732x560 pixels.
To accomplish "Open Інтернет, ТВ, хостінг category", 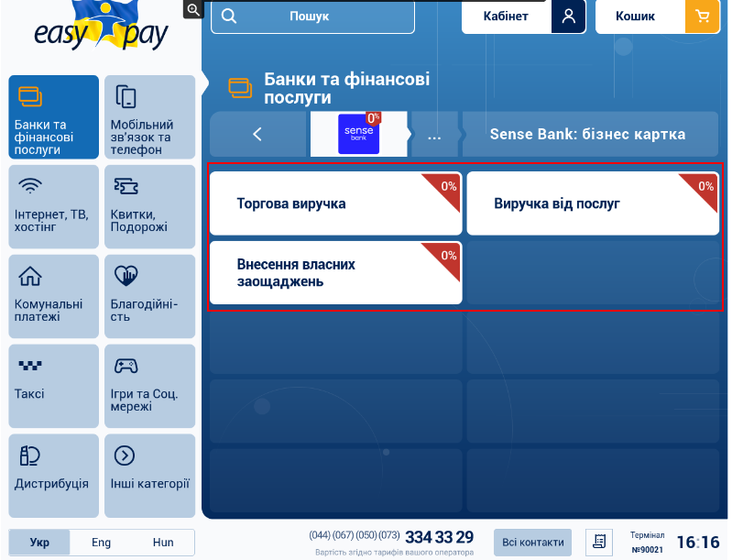I will (54, 206).
